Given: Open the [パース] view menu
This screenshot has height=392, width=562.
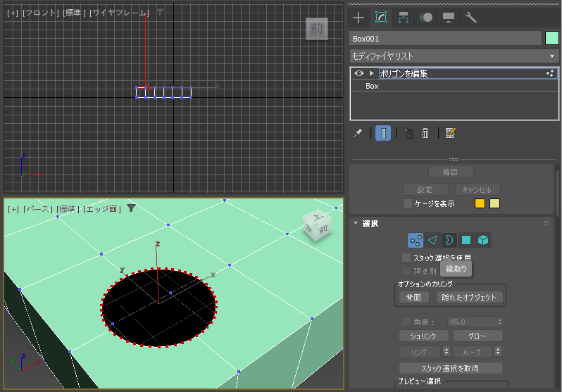Looking at the screenshot, I should [37, 209].
